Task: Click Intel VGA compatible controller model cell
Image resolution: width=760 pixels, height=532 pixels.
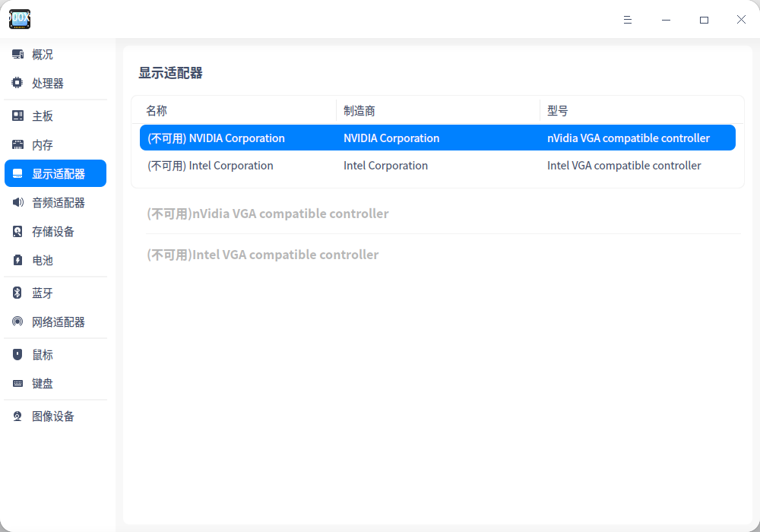Action: pyautogui.click(x=624, y=166)
